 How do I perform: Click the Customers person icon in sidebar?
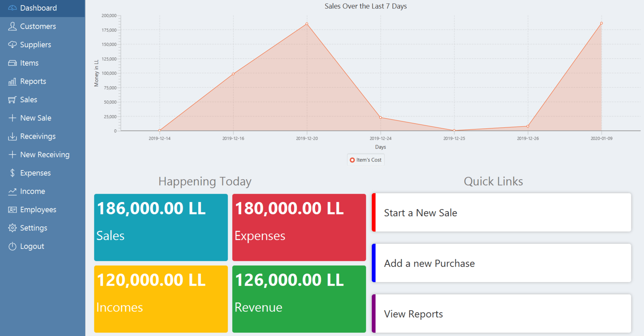tap(12, 26)
